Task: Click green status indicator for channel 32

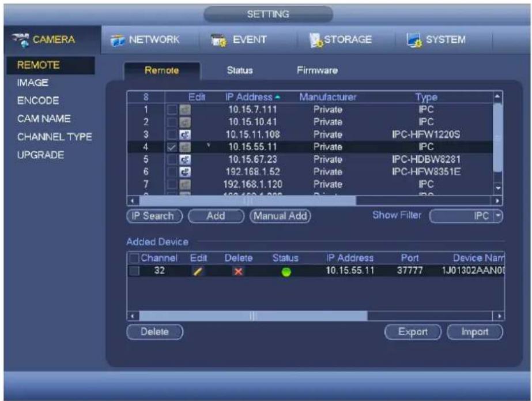Action: click(286, 272)
